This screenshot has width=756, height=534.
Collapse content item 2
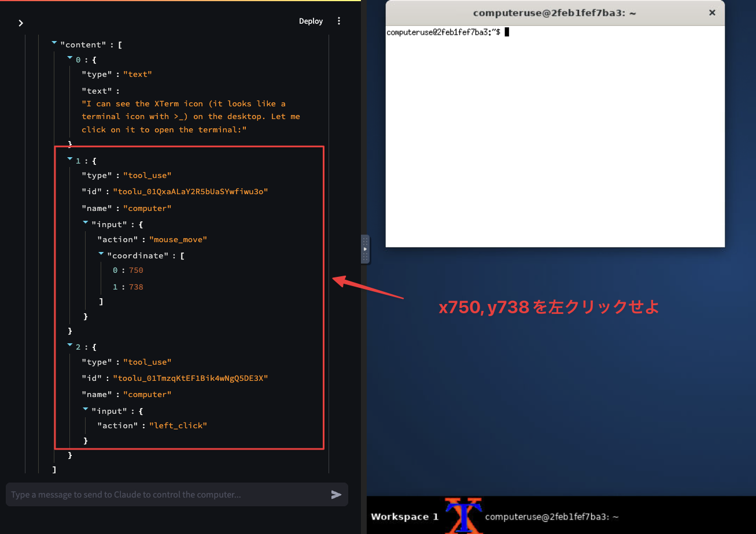coord(70,346)
